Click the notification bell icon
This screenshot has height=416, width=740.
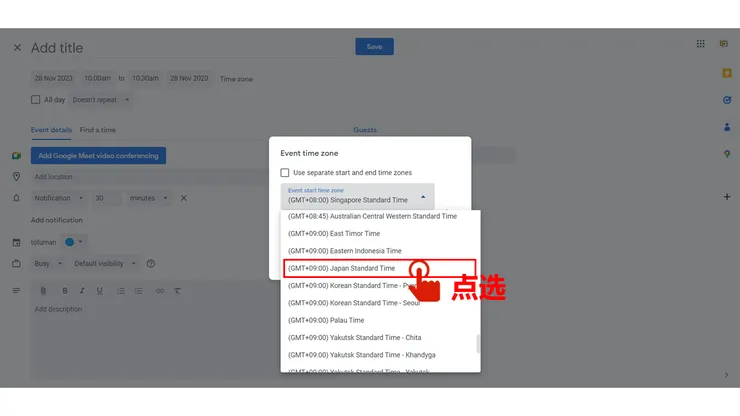[17, 198]
